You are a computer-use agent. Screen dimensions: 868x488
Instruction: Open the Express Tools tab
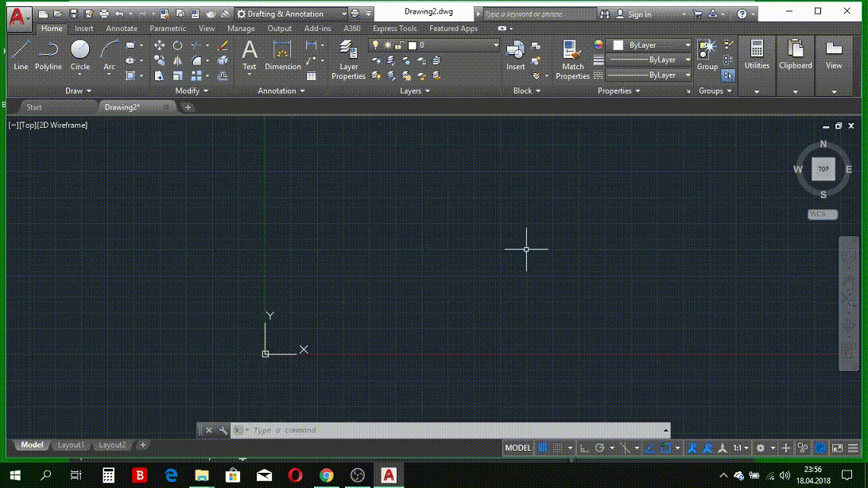[x=395, y=29]
